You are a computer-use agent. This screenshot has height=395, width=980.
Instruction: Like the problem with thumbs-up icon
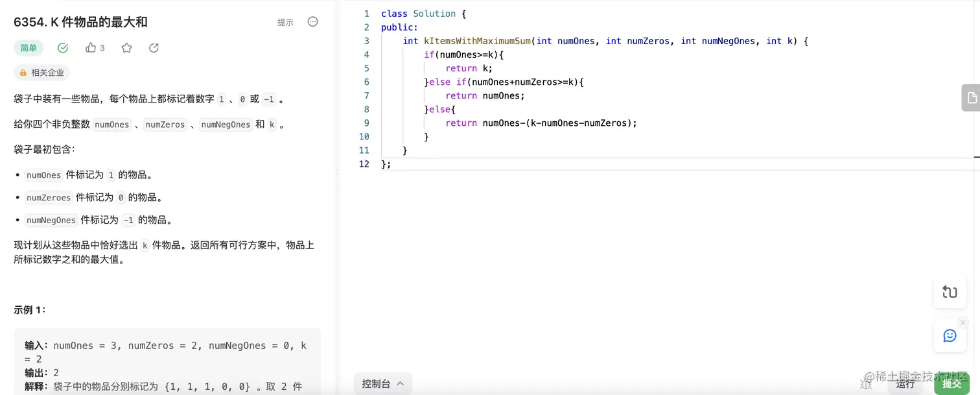point(91,48)
